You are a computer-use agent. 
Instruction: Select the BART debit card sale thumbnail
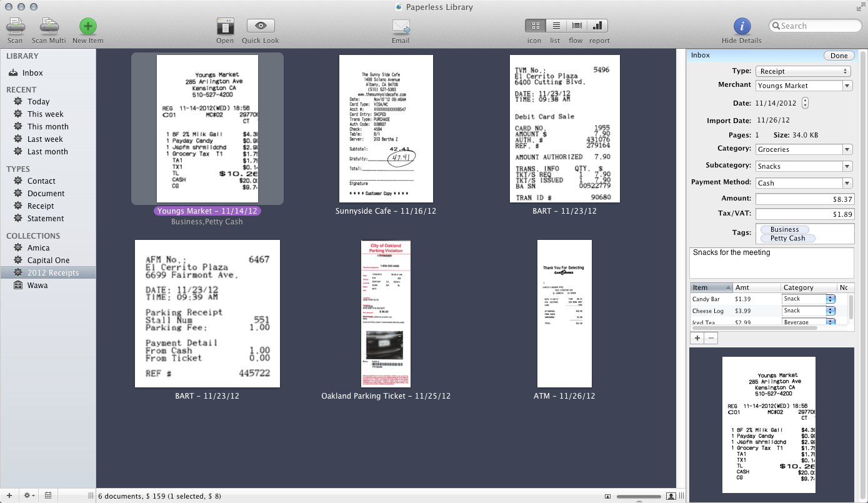[x=565, y=129]
